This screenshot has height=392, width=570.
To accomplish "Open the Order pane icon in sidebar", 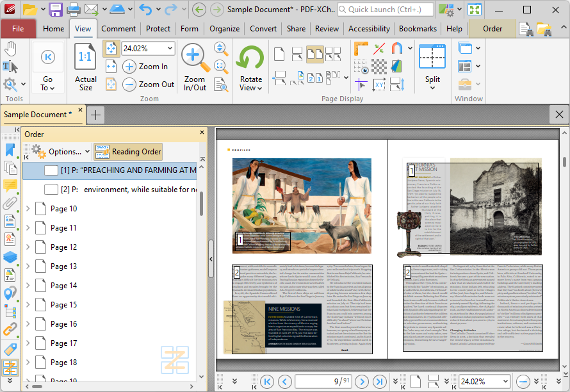I will [x=10, y=368].
